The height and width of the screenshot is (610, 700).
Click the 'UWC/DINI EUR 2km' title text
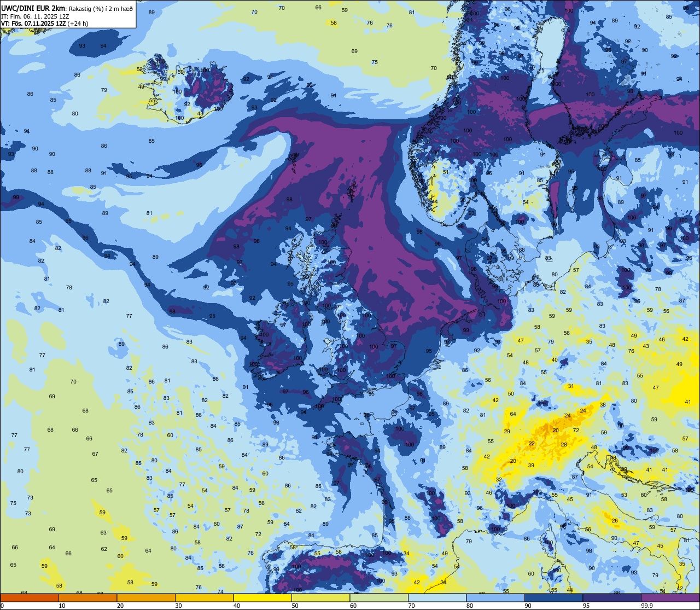[x=33, y=8]
